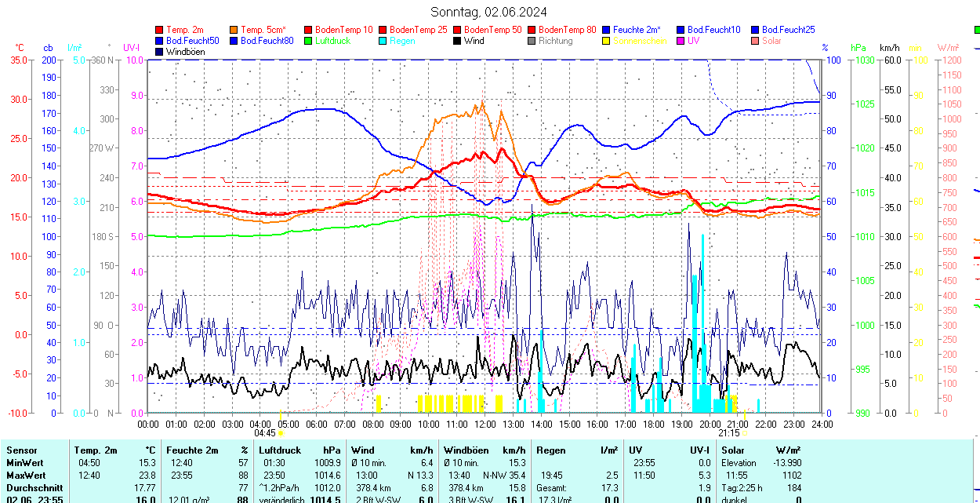
Task: Select the BodenTemp 80 legend label
Action: pyautogui.click(x=568, y=30)
